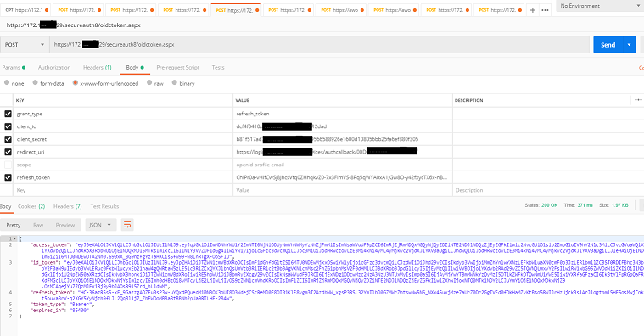This screenshot has width=644, height=336.
Task: Click the VALUE column header
Action: 243,100
